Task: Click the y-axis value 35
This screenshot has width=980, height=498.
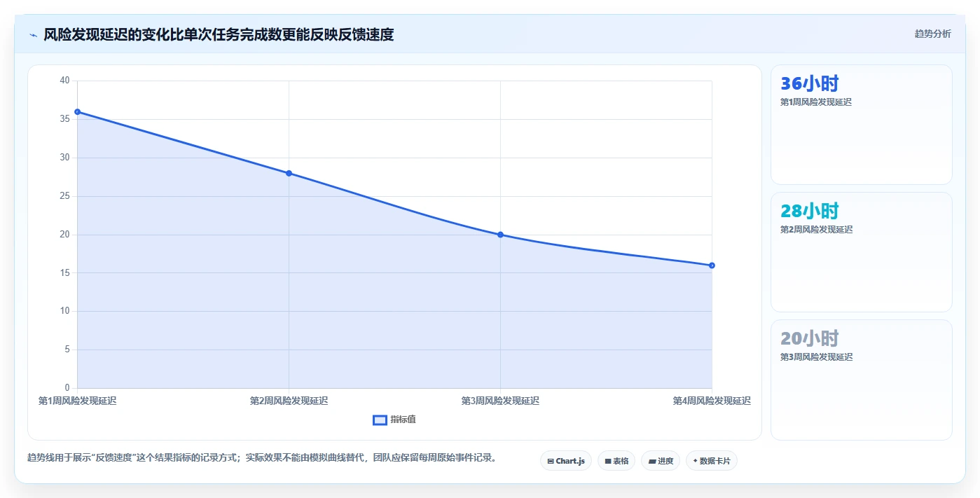Action: click(x=64, y=119)
